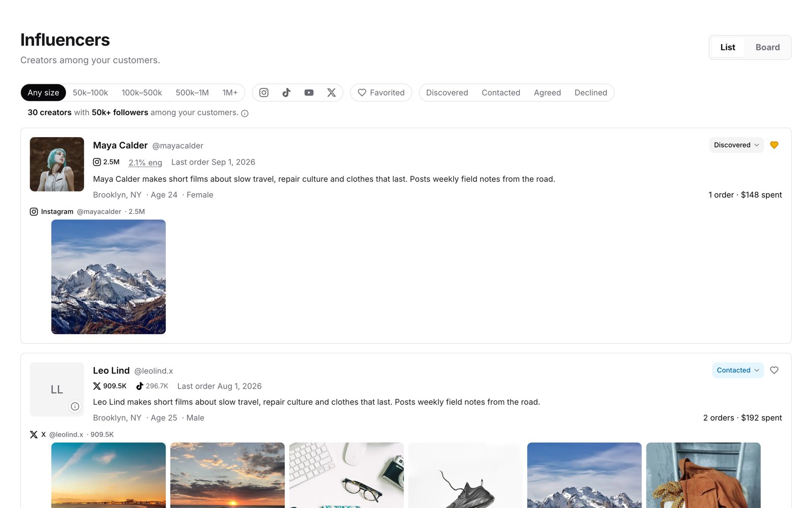
Task: Filter by Instagram platform icon
Action: 264,92
